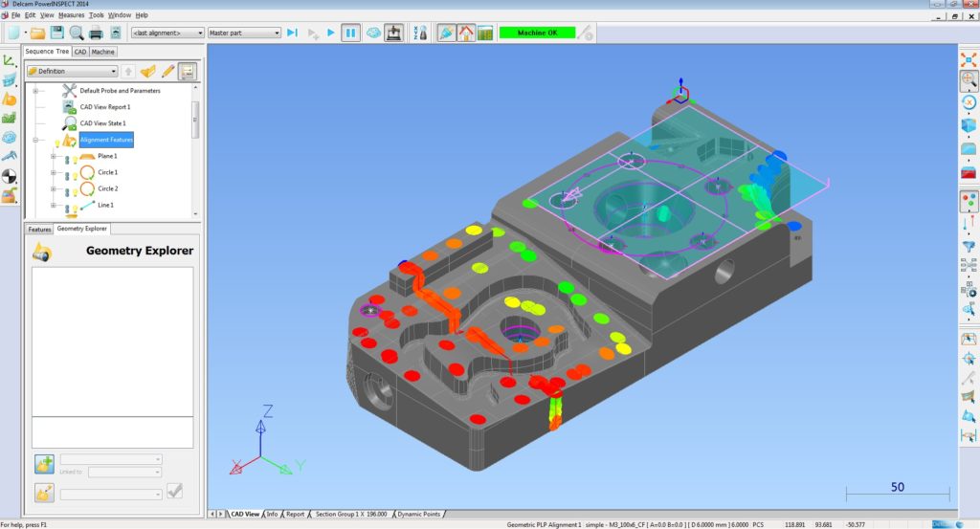Screen dimensions: 980x529
Task: Open the Tools menu
Action: (97, 15)
